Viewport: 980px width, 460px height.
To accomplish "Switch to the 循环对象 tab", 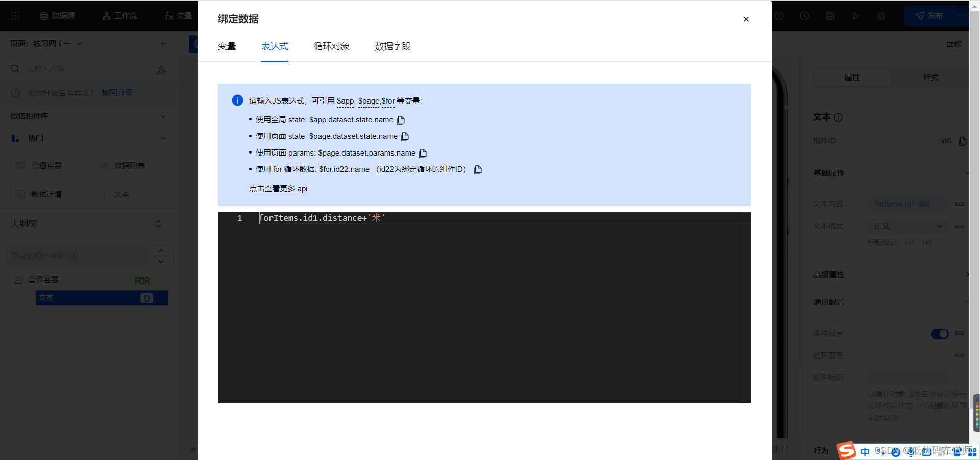I will coord(331,46).
